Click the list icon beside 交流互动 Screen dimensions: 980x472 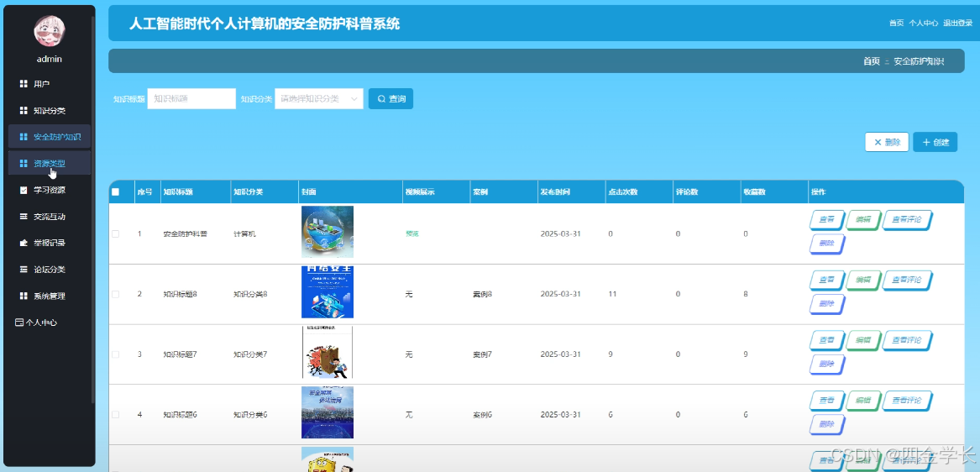click(x=24, y=217)
